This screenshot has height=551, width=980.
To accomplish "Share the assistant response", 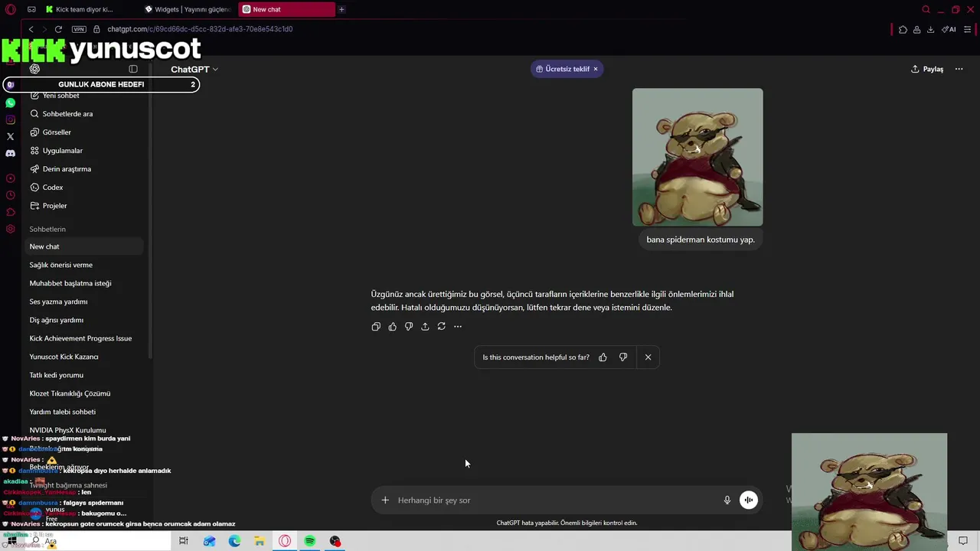I will [425, 327].
